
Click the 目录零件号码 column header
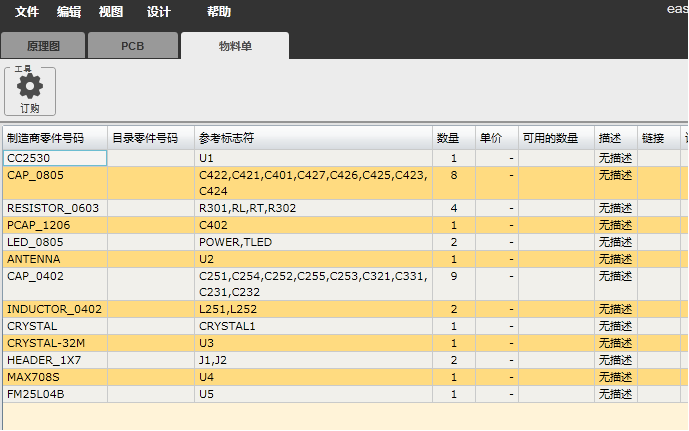coord(151,138)
